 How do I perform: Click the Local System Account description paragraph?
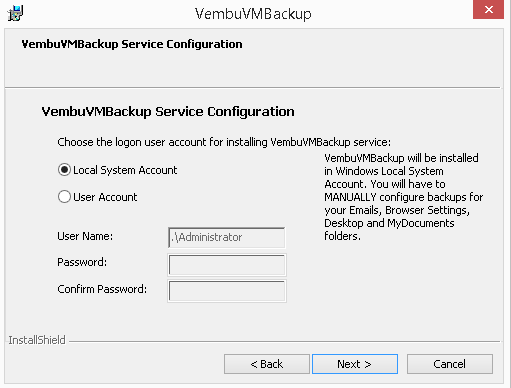[404, 197]
